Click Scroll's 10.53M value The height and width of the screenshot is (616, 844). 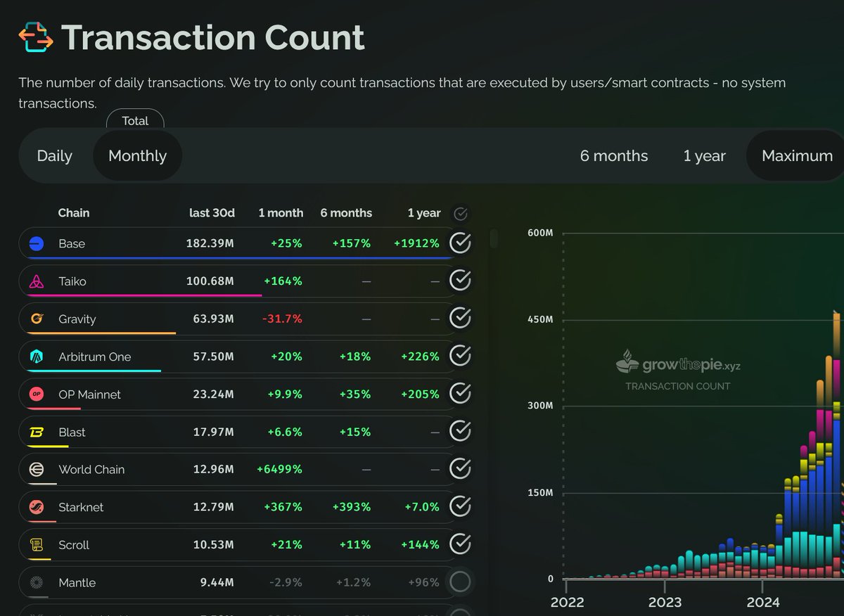click(214, 545)
